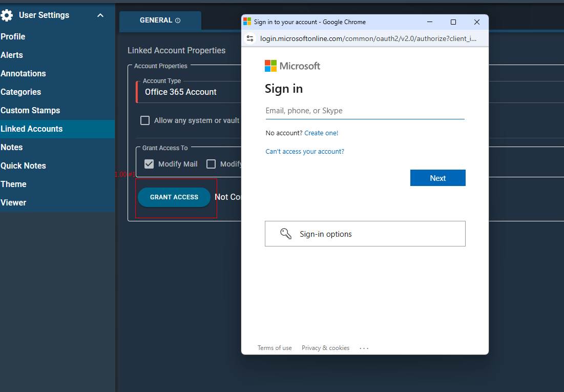Viewport: 564px width, 392px height.
Task: Maximize the Chrome sign-in window
Action: point(453,22)
